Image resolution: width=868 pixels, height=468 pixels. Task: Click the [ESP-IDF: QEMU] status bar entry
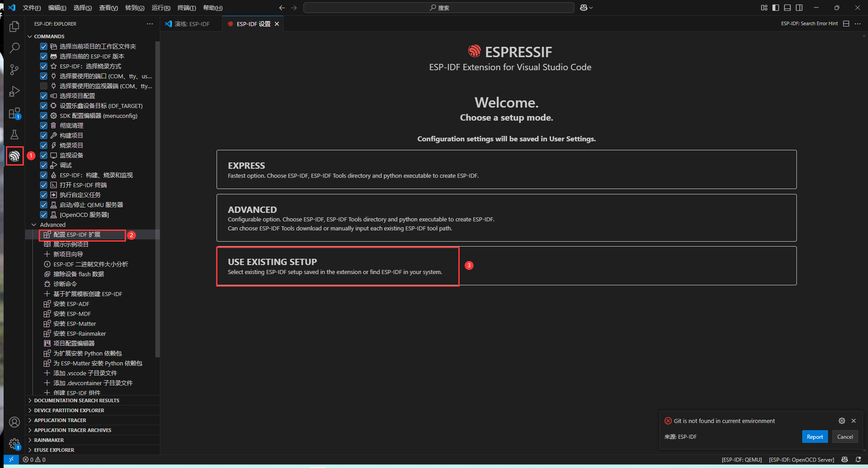741,459
